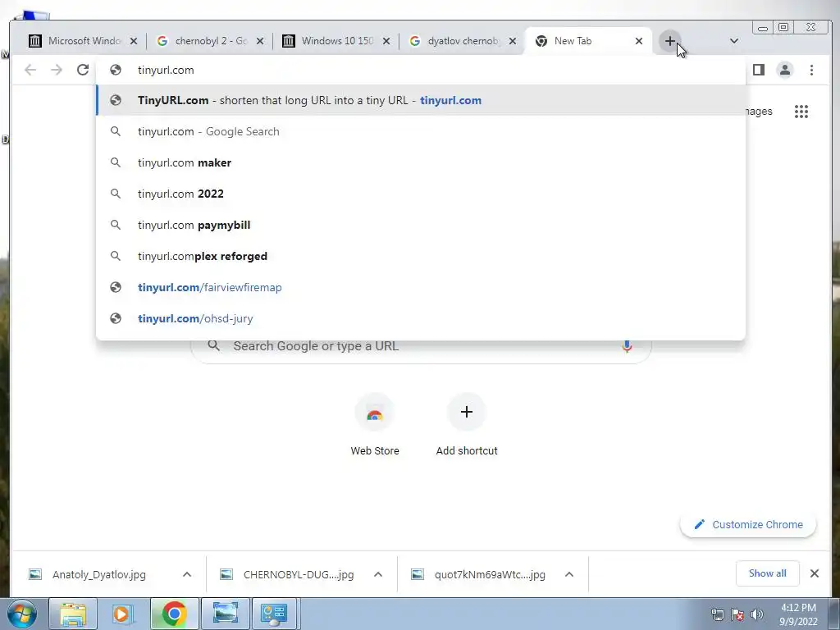Image resolution: width=840 pixels, height=630 pixels.
Task: Open tinyurl.com/fairviewfiremap suggestion
Action: (421, 287)
